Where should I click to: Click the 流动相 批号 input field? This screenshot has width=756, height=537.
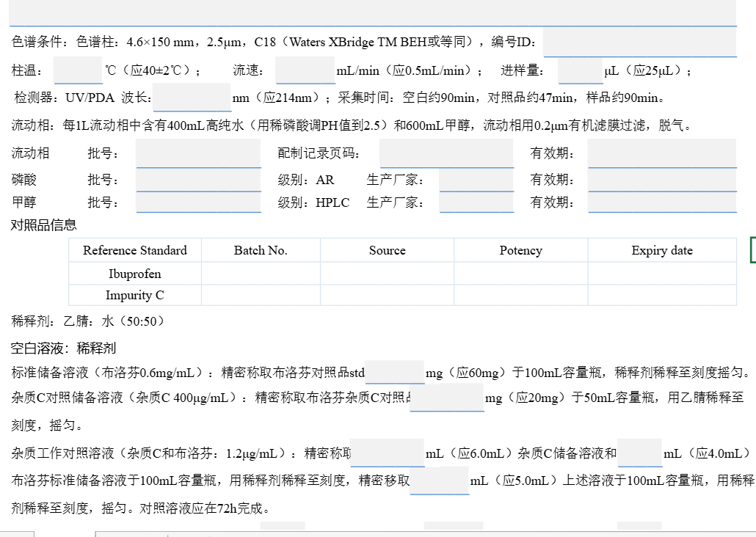point(198,153)
